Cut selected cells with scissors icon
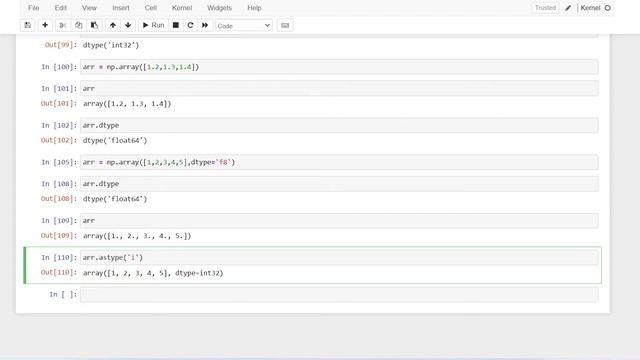The width and height of the screenshot is (640, 360). coord(63,25)
